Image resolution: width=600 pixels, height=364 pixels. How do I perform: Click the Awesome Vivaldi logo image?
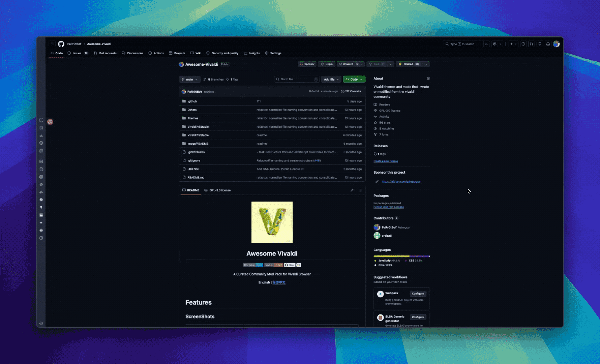pyautogui.click(x=272, y=222)
